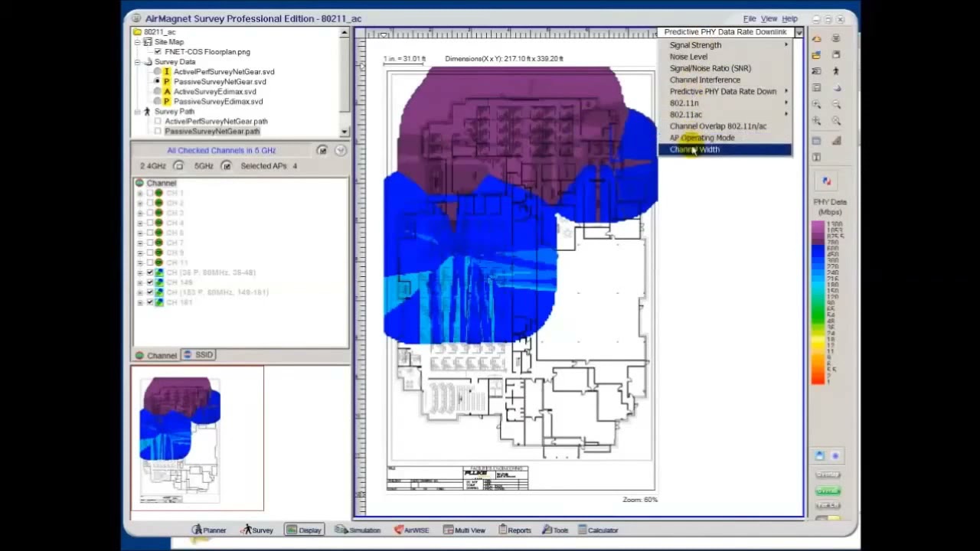Viewport: 980px width, 551px height.
Task: Check ActivelPerfSurveyNetGear.path checkbox
Action: pos(158,122)
